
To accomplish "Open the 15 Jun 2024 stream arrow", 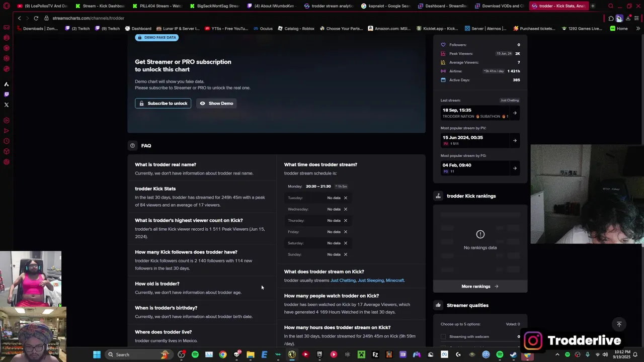I will [x=515, y=140].
